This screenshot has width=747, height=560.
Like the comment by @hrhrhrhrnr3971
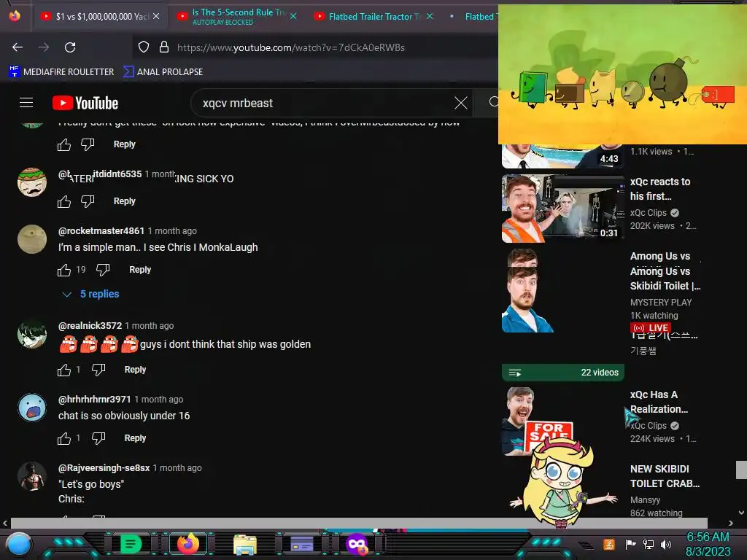coord(64,438)
